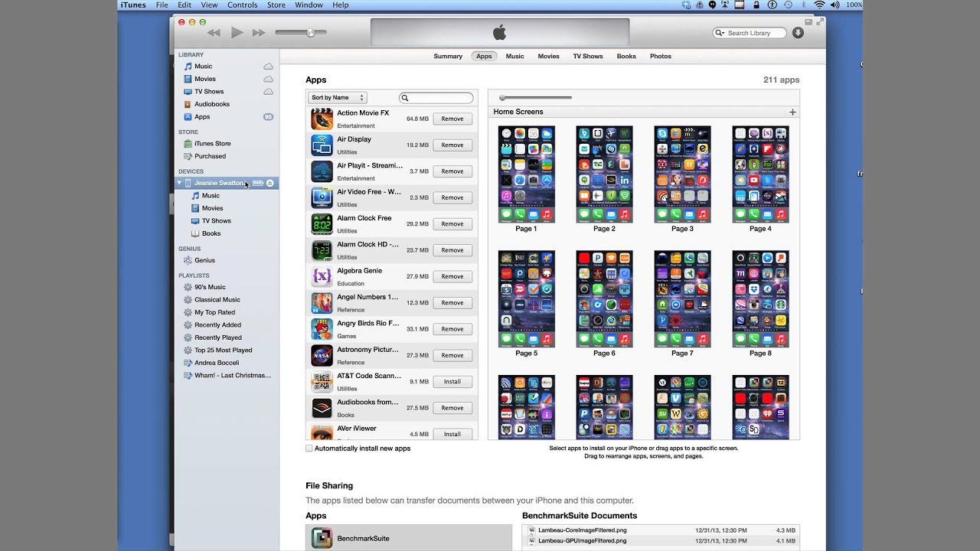
Task: Click the Alarm Clock Free app icon
Action: coord(322,223)
